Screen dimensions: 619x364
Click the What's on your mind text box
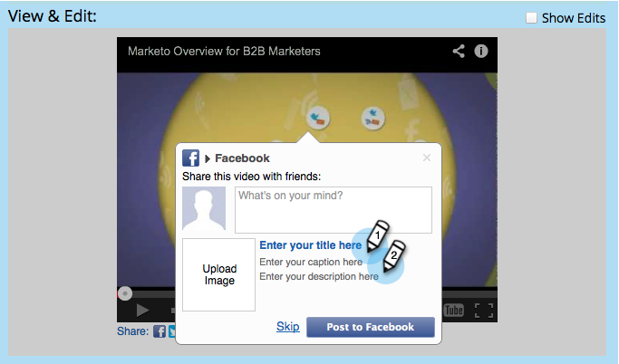pyautogui.click(x=334, y=210)
